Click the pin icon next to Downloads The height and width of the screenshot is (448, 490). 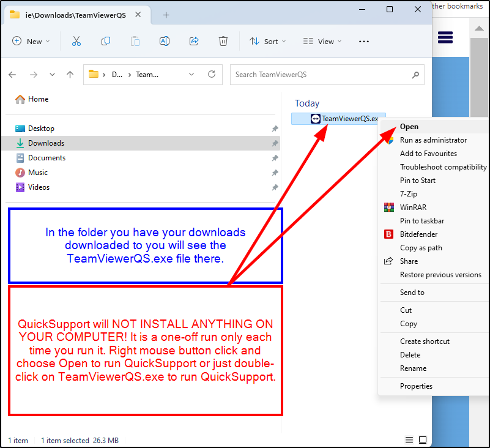275,143
